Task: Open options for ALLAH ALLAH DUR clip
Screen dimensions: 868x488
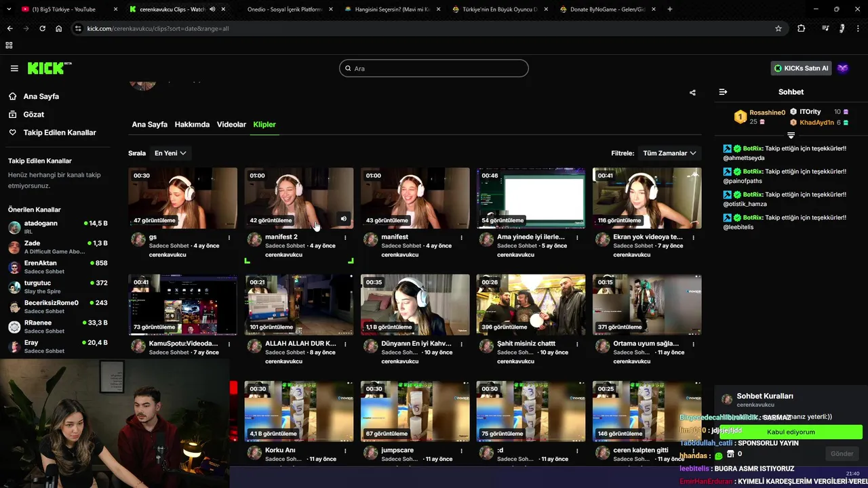Action: pos(345,344)
